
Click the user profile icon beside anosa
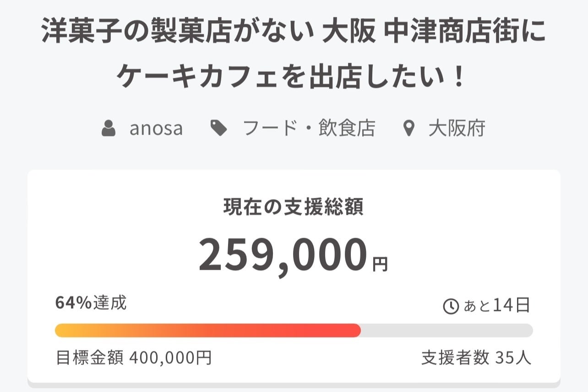pos(109,129)
